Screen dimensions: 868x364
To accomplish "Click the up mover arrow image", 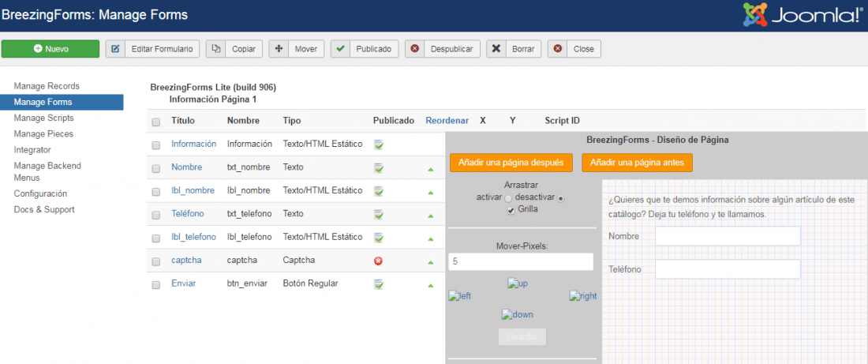I will click(x=518, y=283).
